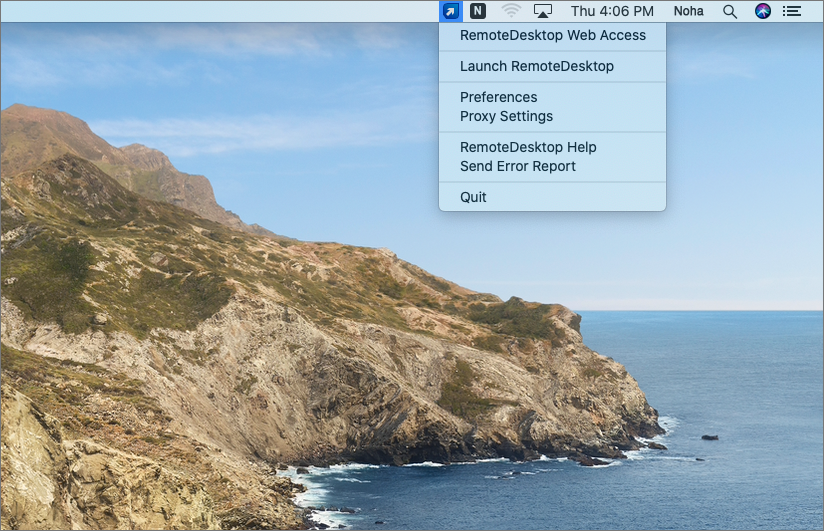Viewport: 824px width, 531px height.
Task: Click the empty left side of menu bar
Action: point(200,11)
